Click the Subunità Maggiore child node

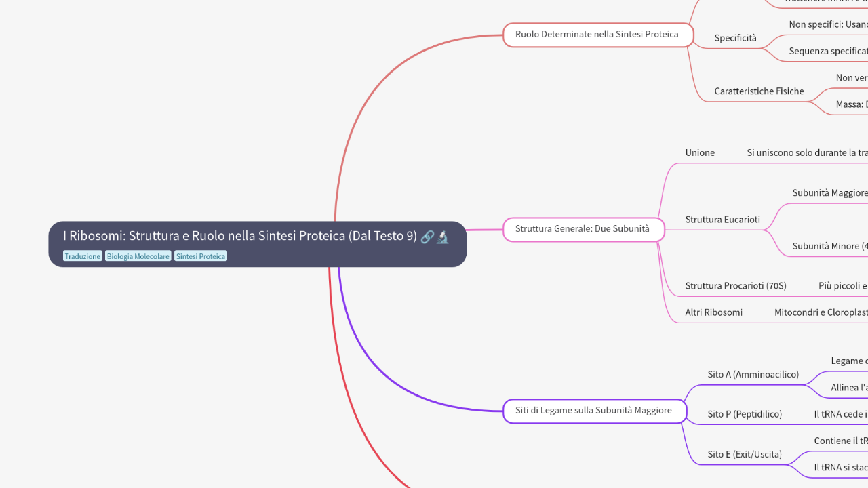(x=830, y=193)
